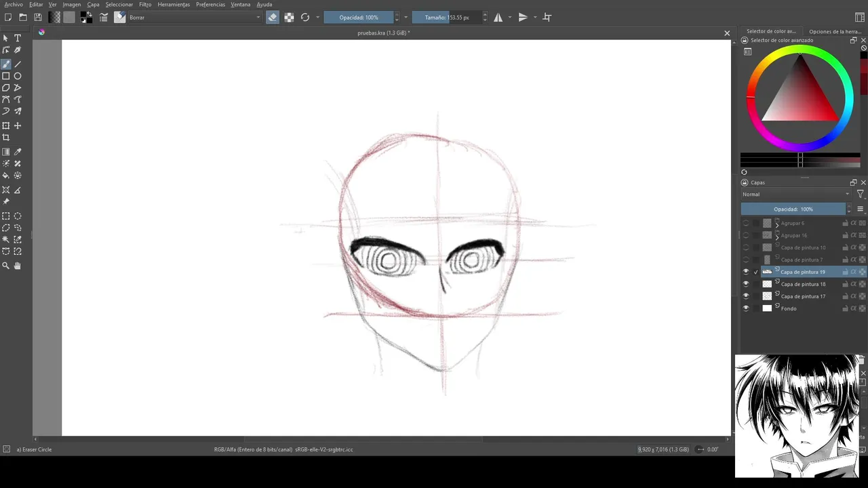Toggle horizontal mirror tool
This screenshot has width=868, height=488.
[498, 17]
